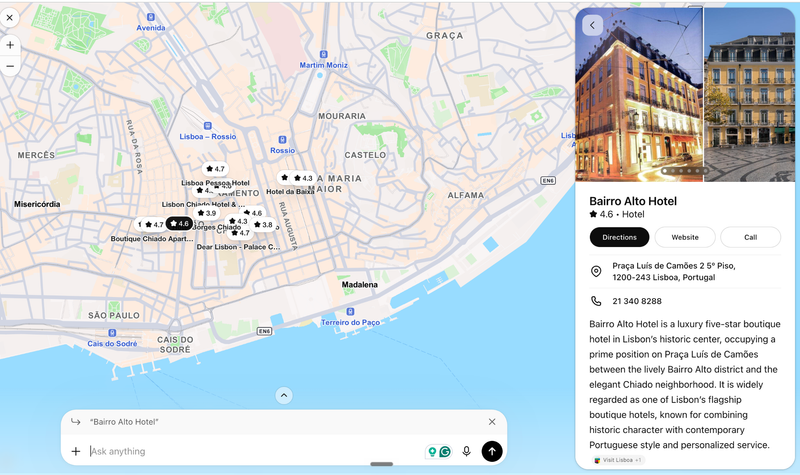Image resolution: width=800 pixels, height=475 pixels.
Task: Click the Boutique Chiado Apart… map label
Action: (152, 239)
